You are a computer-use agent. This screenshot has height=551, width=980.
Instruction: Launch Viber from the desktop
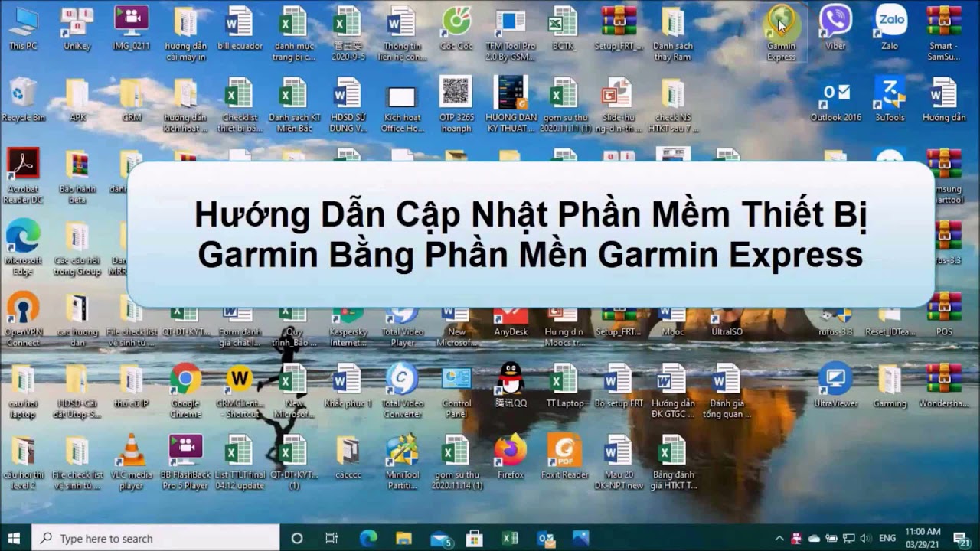click(835, 28)
